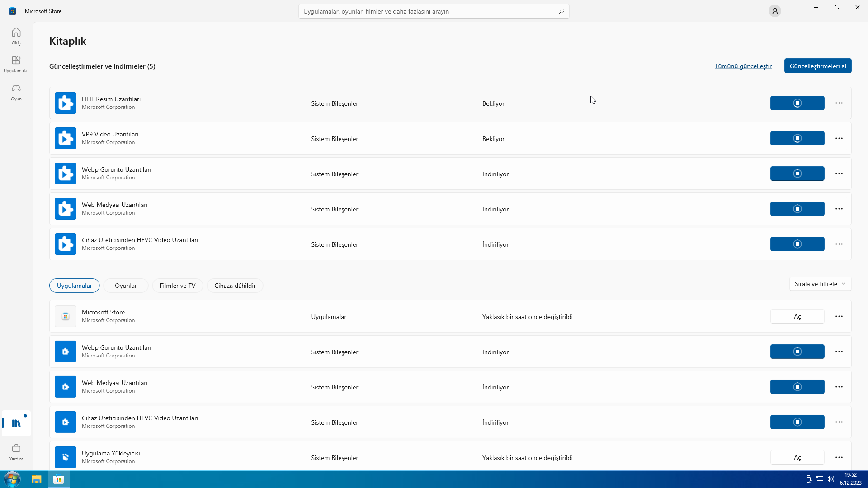Select the Kitaplık library icon in sidebar
This screenshot has width=868, height=488.
[x=16, y=423]
